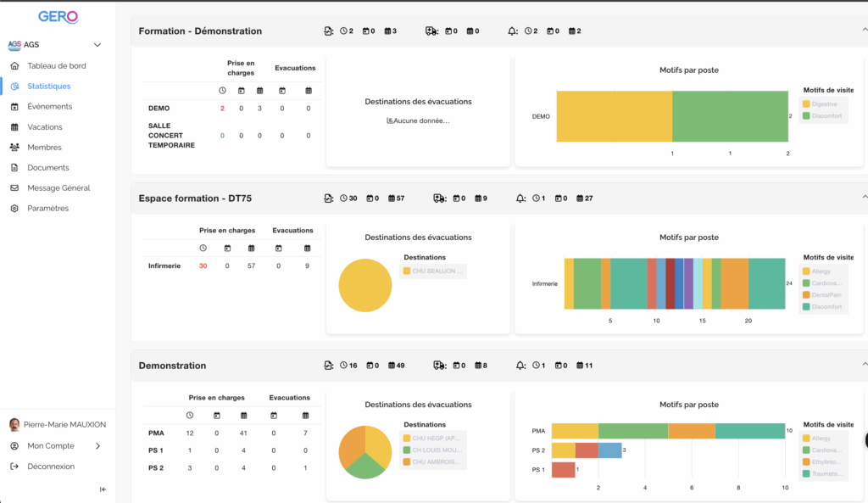Toggle Digestive legend in Formation chart

coord(821,104)
